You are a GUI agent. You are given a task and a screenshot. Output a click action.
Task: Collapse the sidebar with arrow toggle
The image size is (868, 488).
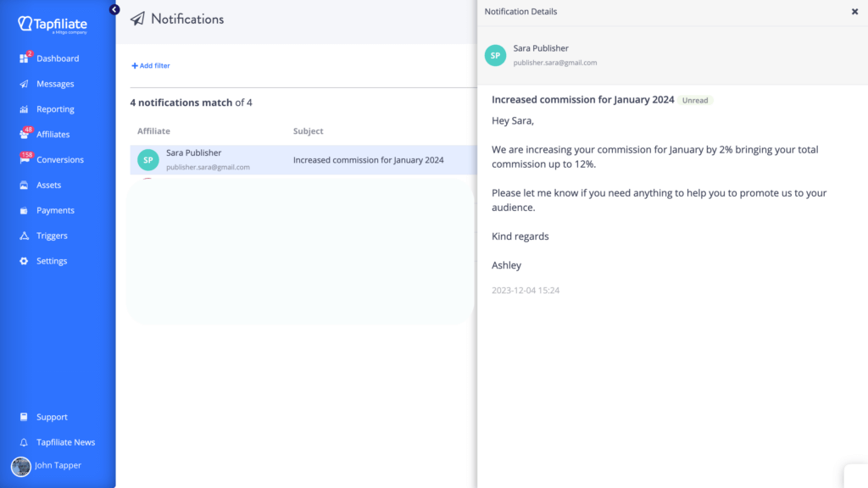pyautogui.click(x=114, y=9)
